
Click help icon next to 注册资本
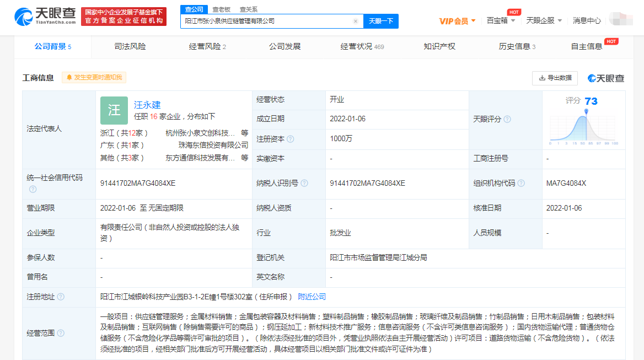[290, 139]
